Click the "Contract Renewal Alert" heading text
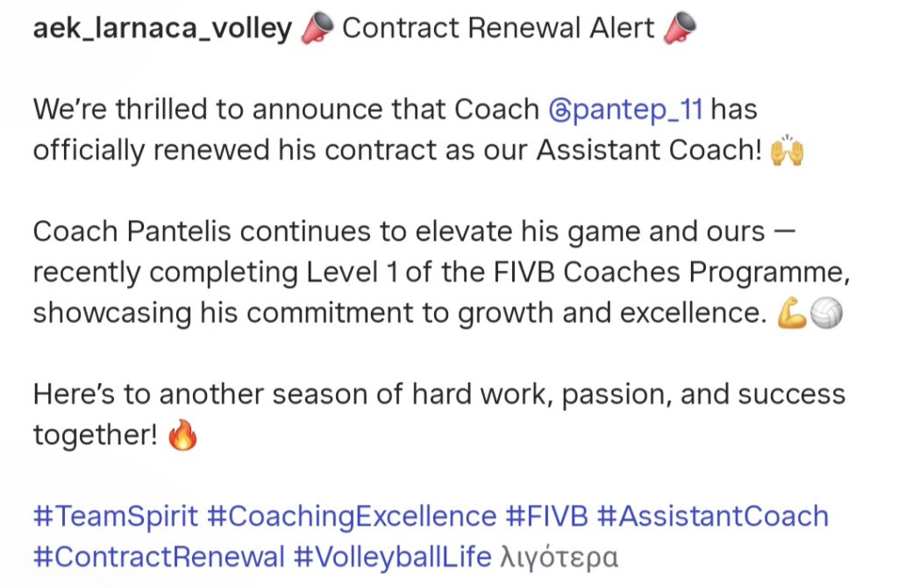 tap(498, 30)
